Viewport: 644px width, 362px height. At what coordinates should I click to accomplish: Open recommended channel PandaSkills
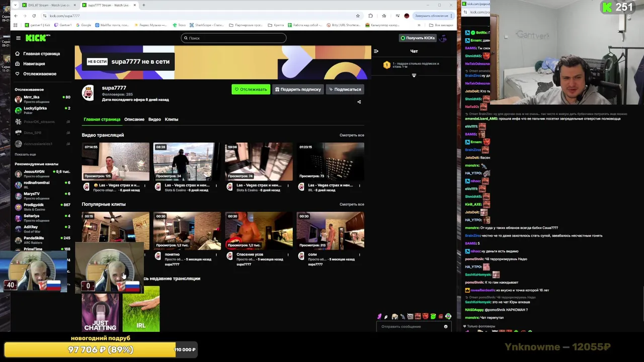(x=43, y=240)
